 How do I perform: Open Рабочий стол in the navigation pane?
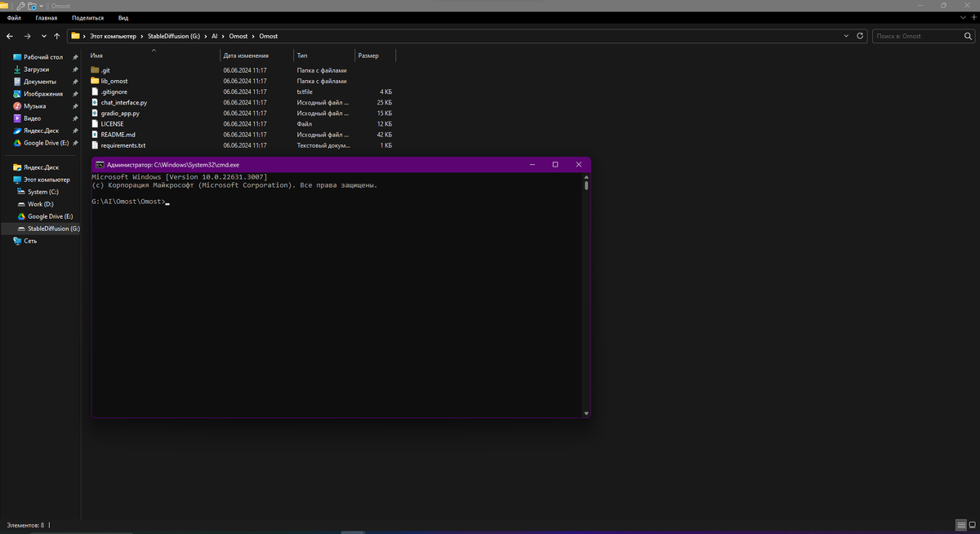pyautogui.click(x=43, y=57)
